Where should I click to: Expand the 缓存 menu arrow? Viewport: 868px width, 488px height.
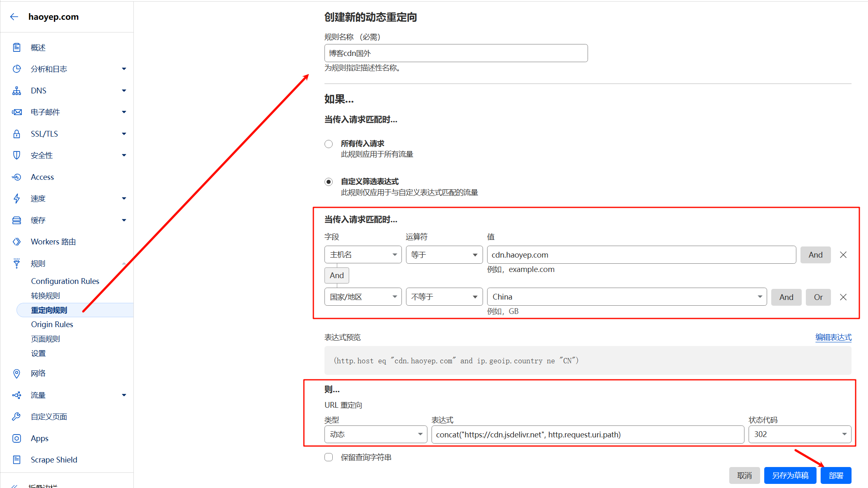[124, 220]
